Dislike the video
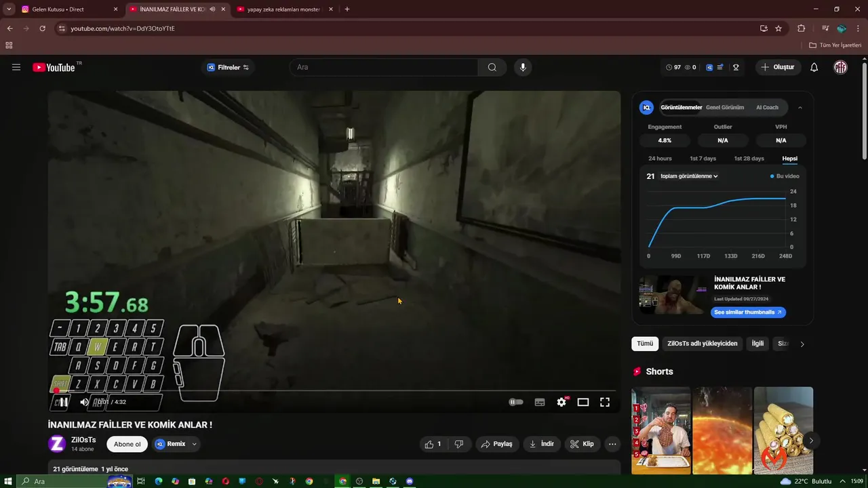The image size is (868, 488). [x=459, y=444]
